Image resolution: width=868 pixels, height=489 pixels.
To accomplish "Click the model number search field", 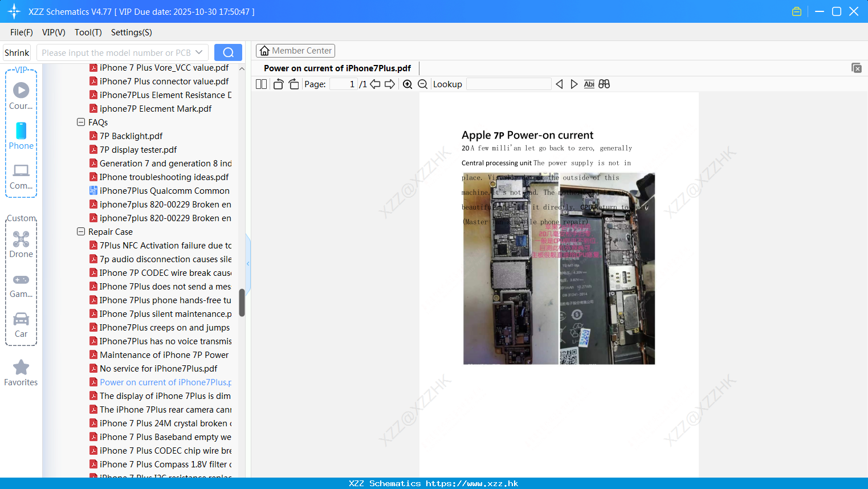I will tap(116, 52).
